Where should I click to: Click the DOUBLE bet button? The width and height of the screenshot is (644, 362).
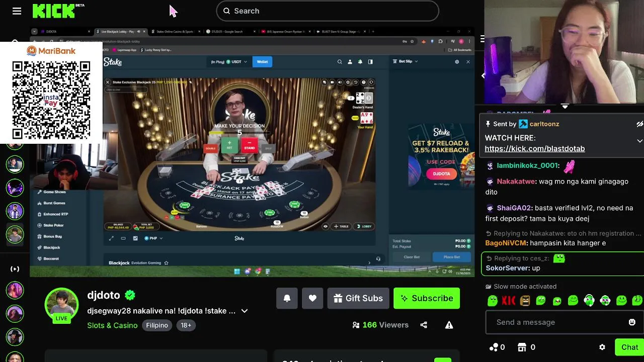pos(210,147)
